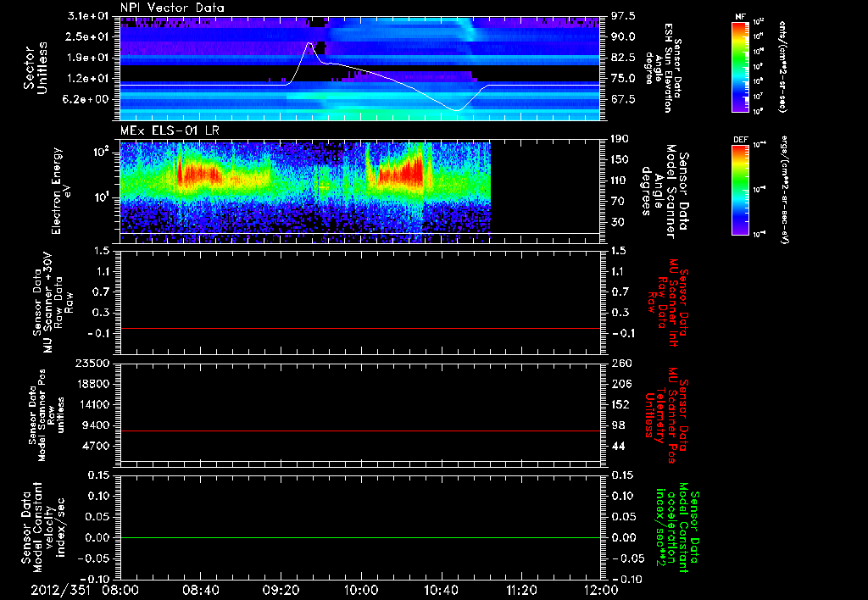This screenshot has height=600, width=868.
Task: Click the '150' scanner angle tick label
Action: pyautogui.click(x=620, y=159)
